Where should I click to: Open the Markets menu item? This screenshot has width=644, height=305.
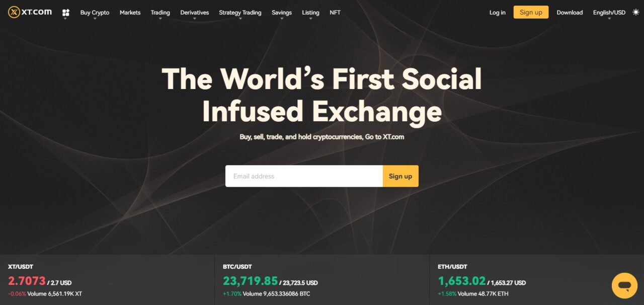[x=130, y=13]
